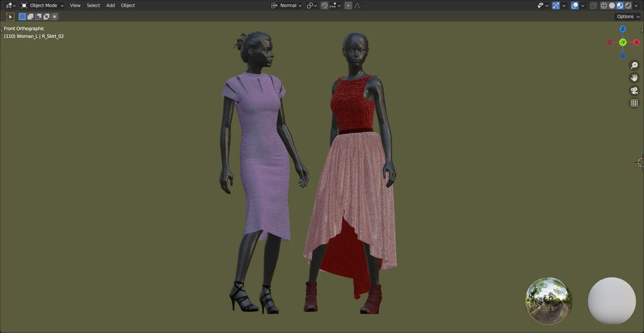
Task: Open the gizmo settings dropdown arrow
Action: click(564, 5)
